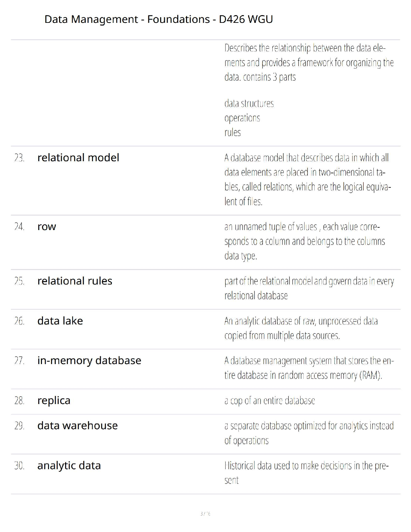Click the item number 30
Viewport: 411px width, 532px height.
[x=19, y=466]
